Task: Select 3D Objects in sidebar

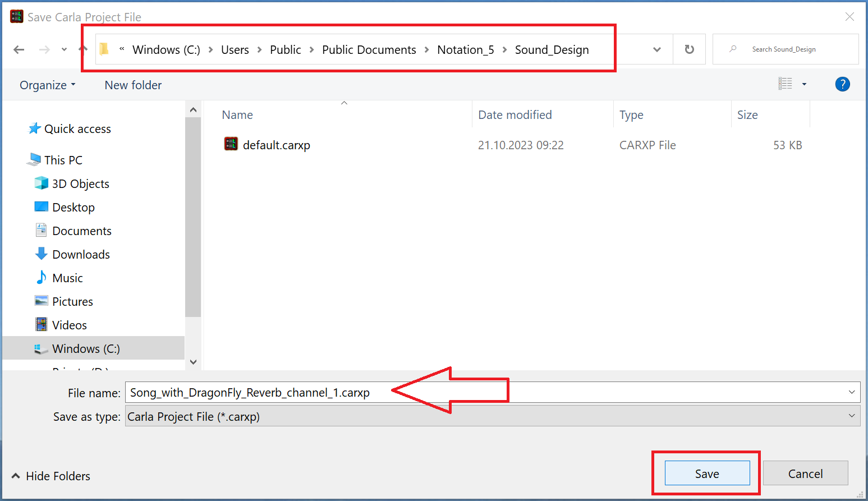Action: point(80,184)
